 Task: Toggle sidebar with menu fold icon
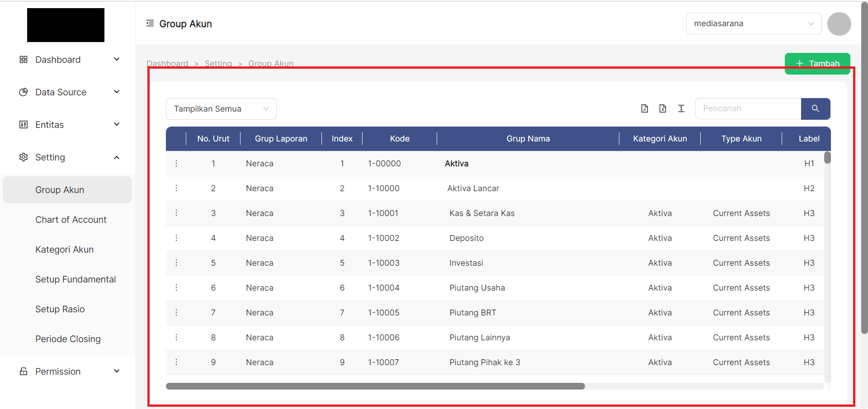pos(150,24)
